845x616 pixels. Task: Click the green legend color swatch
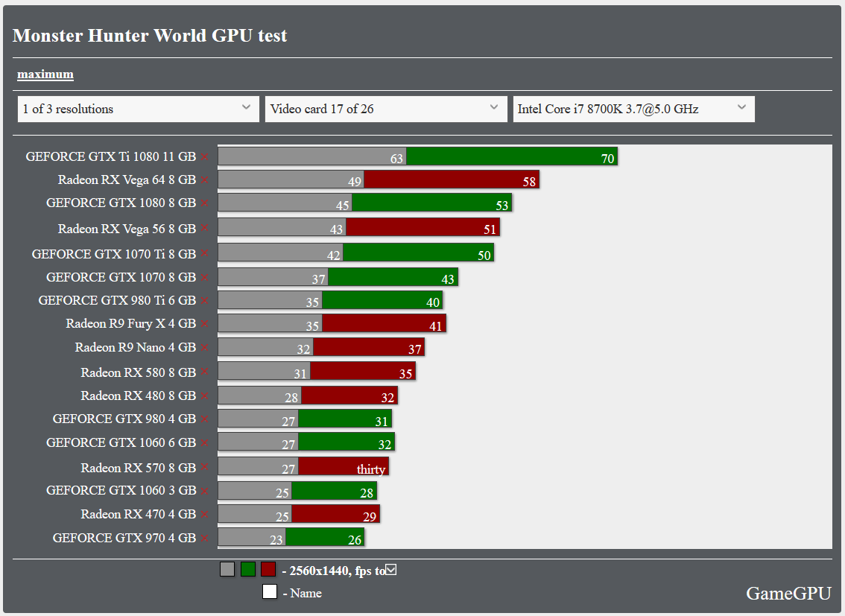248,569
